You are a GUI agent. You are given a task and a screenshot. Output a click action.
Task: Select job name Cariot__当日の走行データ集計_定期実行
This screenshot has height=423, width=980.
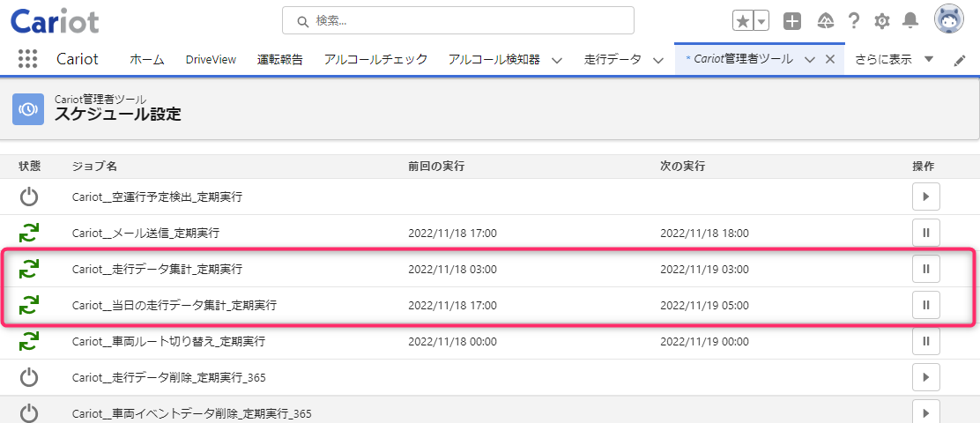[174, 306]
